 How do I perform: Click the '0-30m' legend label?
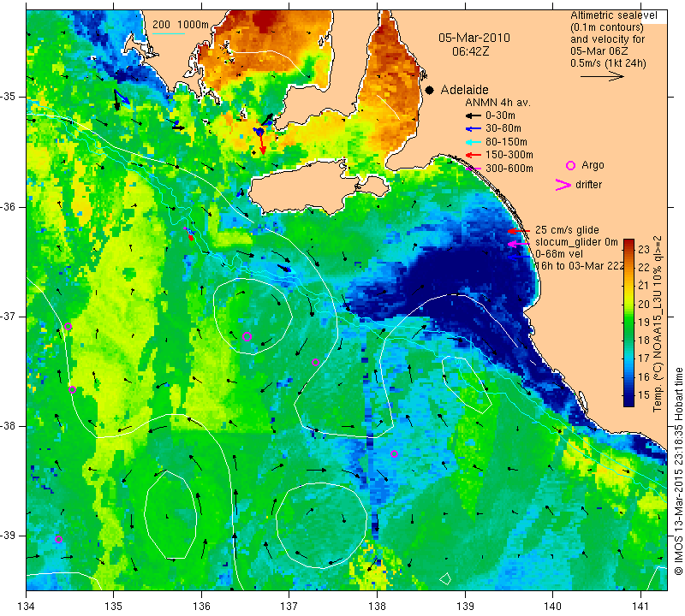(501, 115)
